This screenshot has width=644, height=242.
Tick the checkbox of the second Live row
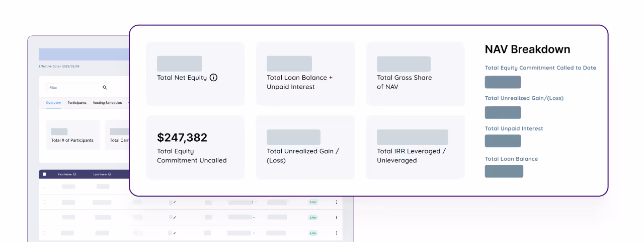point(44,218)
